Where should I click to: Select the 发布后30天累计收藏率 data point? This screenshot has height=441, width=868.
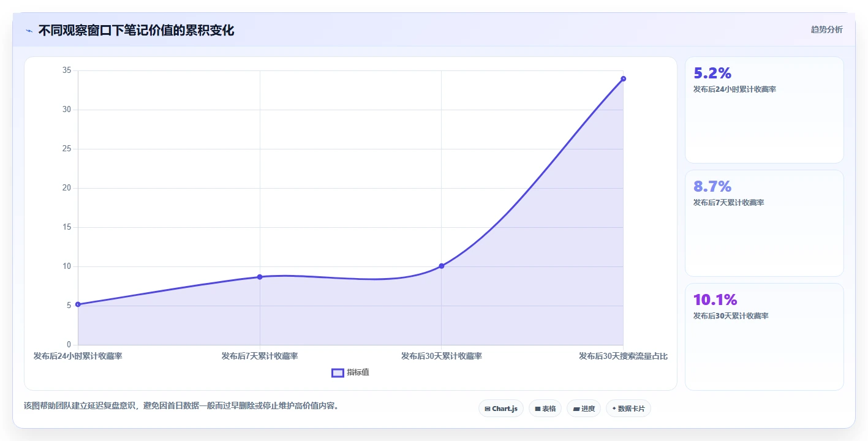pos(442,266)
